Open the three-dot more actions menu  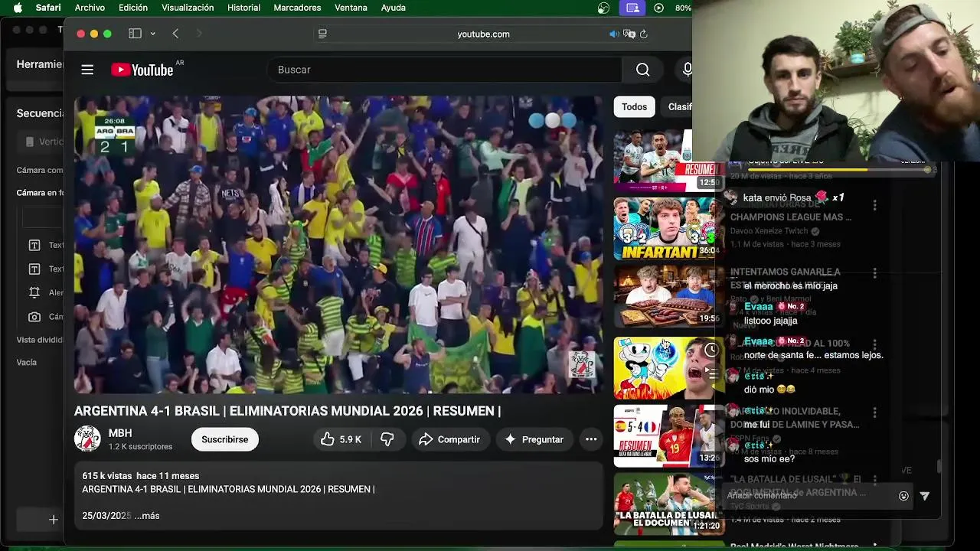point(591,439)
